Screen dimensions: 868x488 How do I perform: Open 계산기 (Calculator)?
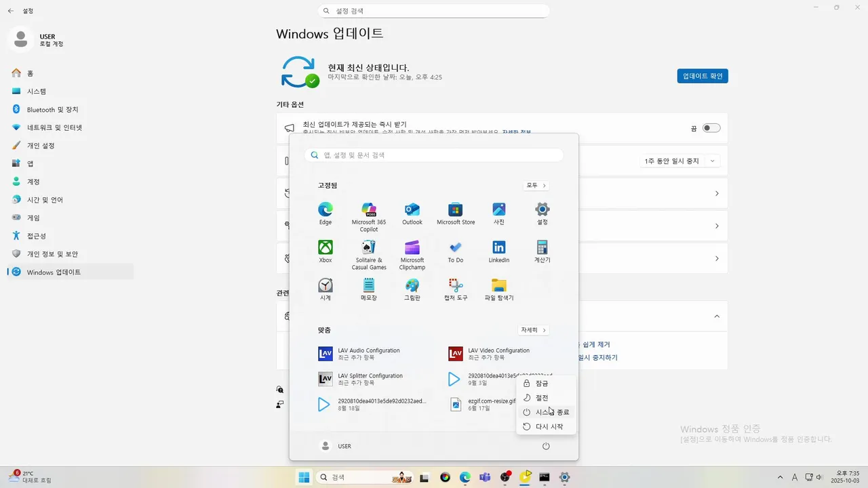(542, 251)
